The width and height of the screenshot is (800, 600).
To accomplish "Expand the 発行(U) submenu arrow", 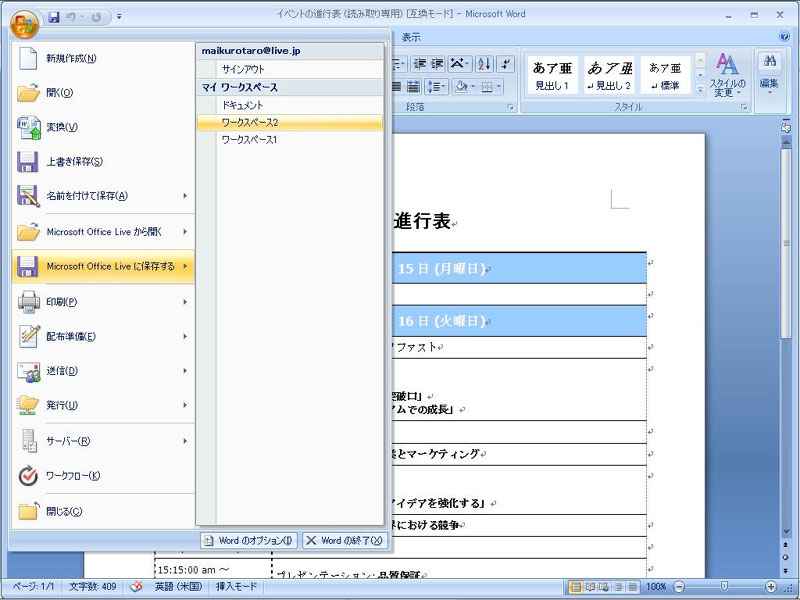I will [x=185, y=405].
